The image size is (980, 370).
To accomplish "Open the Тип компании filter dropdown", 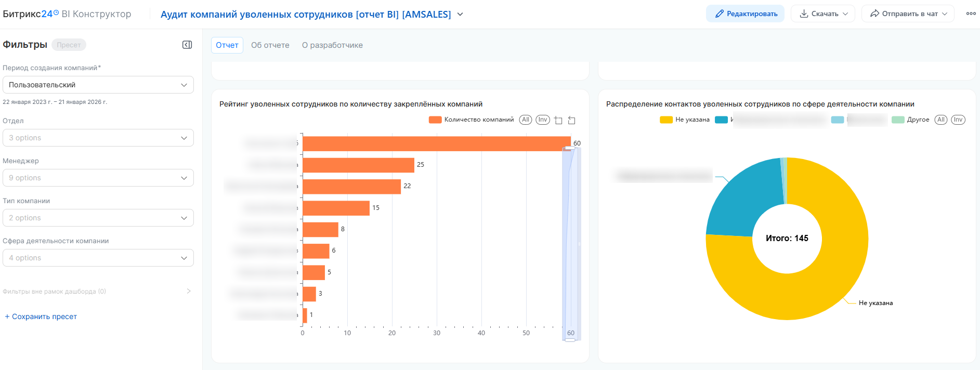I will pyautogui.click(x=98, y=218).
